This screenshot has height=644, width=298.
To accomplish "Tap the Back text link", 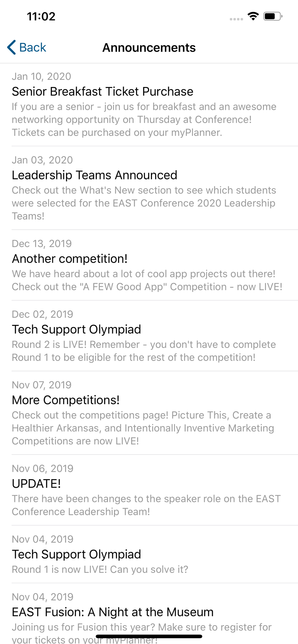I will (x=33, y=47).
